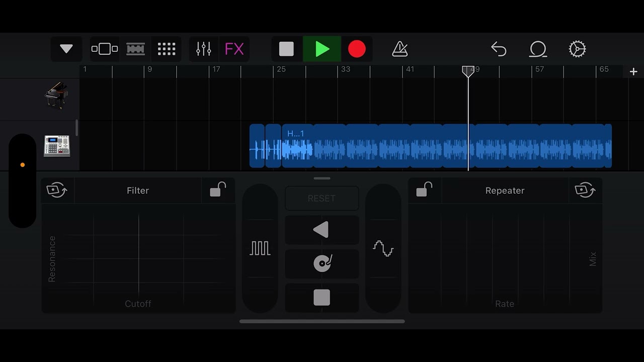Open song settings gear icon

coord(577,49)
